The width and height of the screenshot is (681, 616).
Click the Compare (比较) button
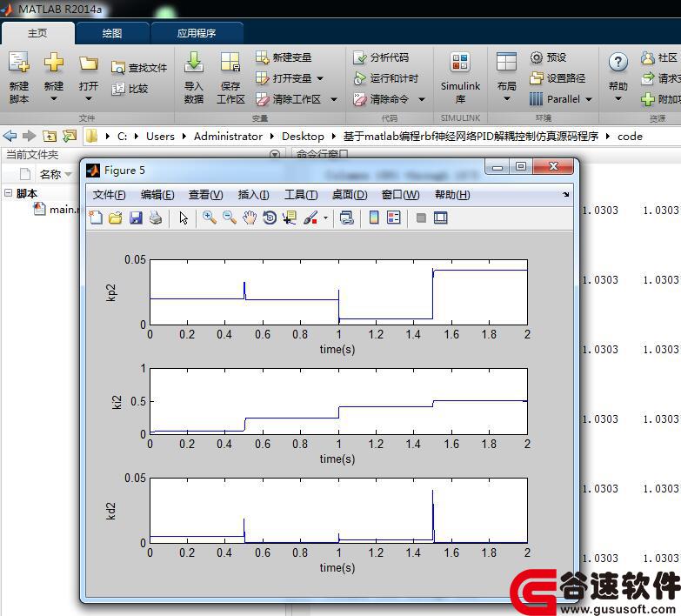130,89
